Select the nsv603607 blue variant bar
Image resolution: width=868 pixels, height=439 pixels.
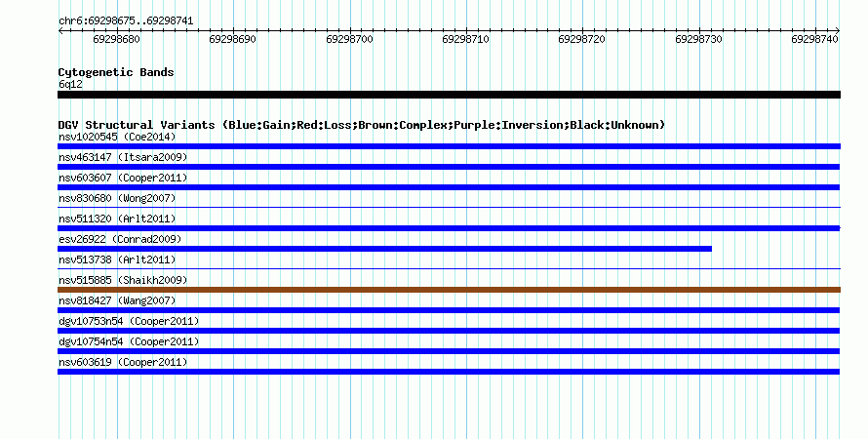pos(449,187)
